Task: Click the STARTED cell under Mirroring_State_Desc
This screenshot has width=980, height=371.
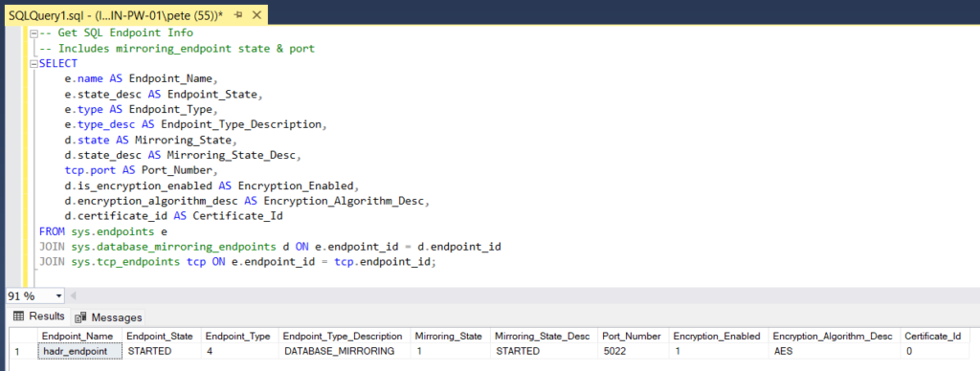Action: pyautogui.click(x=545, y=351)
